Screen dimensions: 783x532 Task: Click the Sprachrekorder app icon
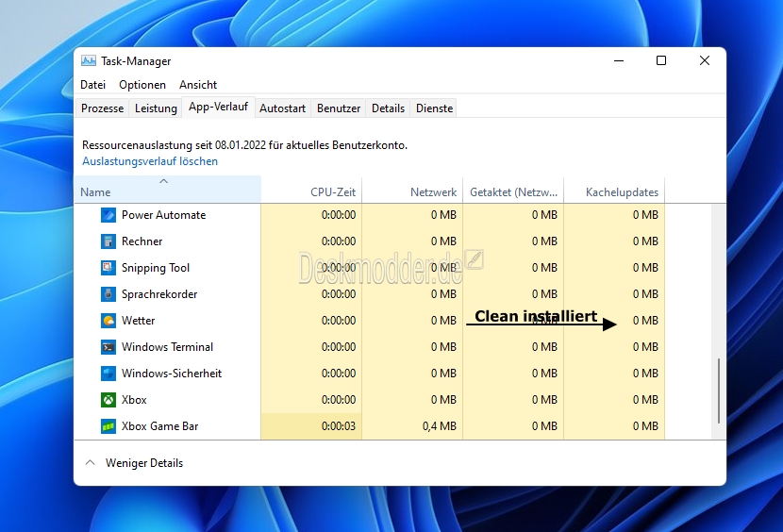pos(108,294)
